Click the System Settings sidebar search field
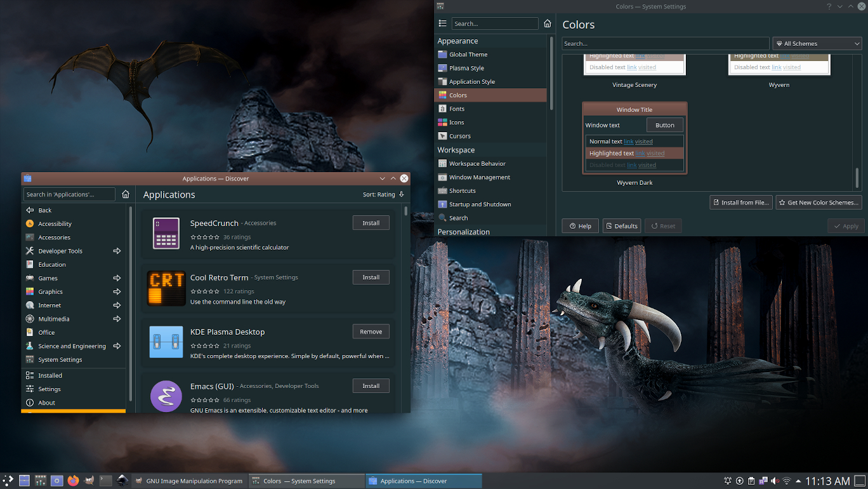The height and width of the screenshot is (489, 868). point(495,23)
